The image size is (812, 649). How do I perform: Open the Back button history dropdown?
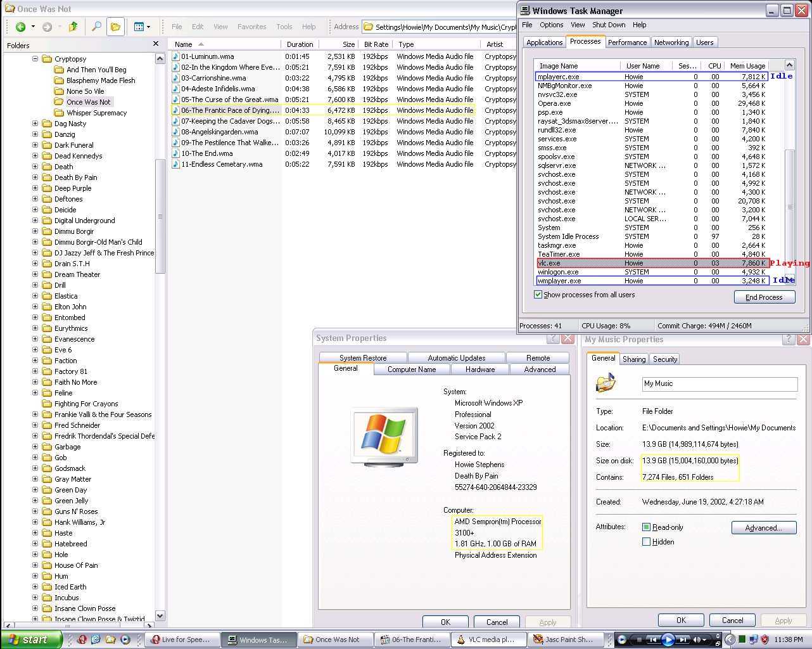click(x=33, y=27)
